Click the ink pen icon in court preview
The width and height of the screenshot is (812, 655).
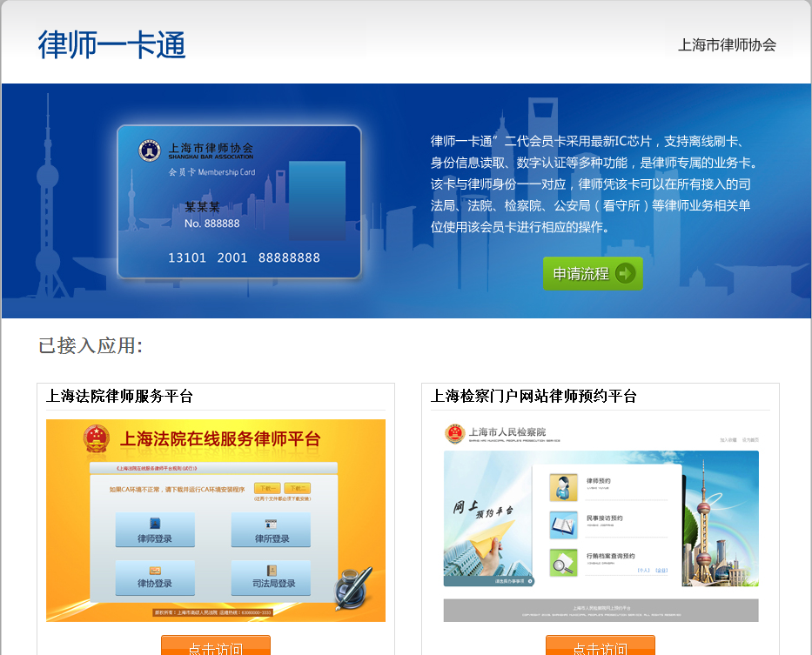[x=354, y=587]
